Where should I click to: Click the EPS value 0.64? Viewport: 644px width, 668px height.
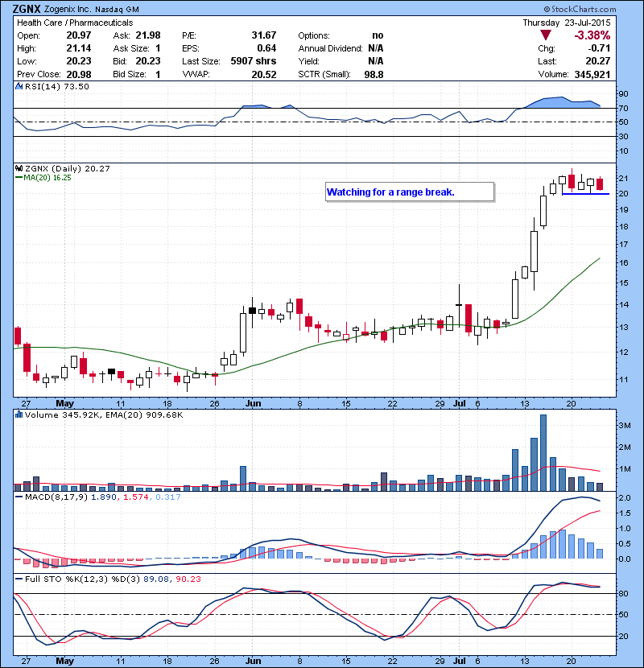(x=266, y=48)
